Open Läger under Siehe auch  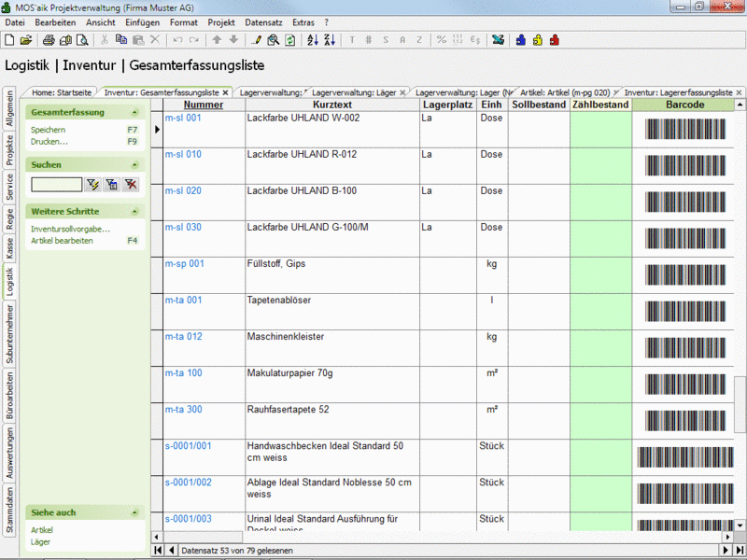click(40, 542)
